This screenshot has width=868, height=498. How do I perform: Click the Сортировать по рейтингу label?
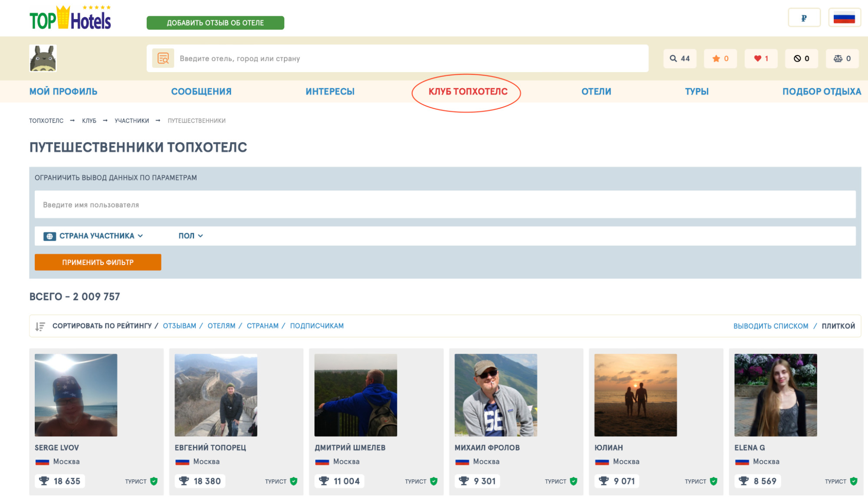pyautogui.click(x=102, y=326)
